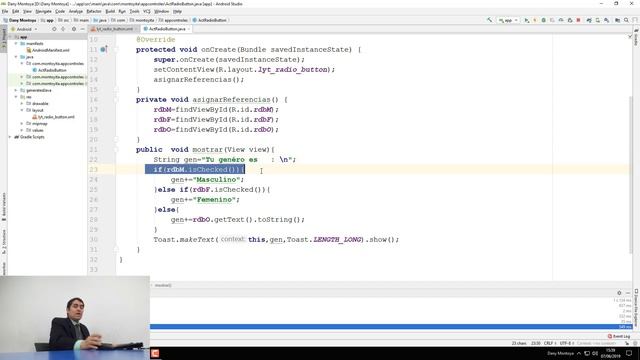
Task: Close the ActRadioButton.java tab
Action: coord(189,29)
